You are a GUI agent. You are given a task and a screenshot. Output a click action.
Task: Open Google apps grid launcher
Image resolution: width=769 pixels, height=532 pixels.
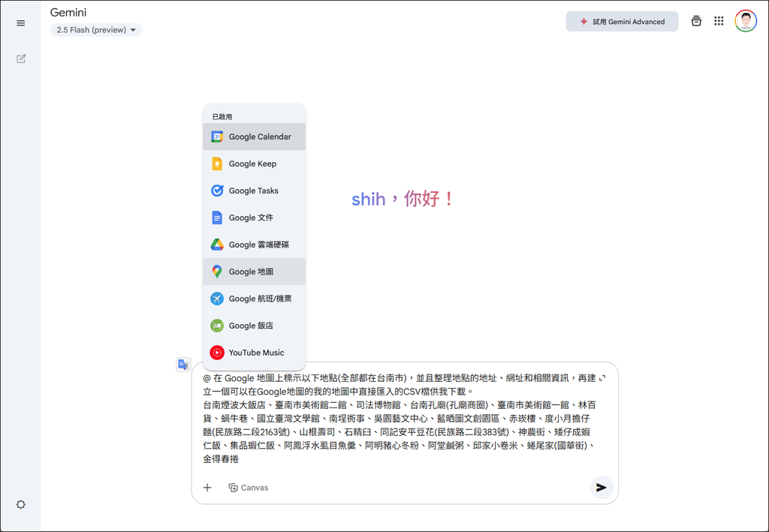(x=719, y=21)
